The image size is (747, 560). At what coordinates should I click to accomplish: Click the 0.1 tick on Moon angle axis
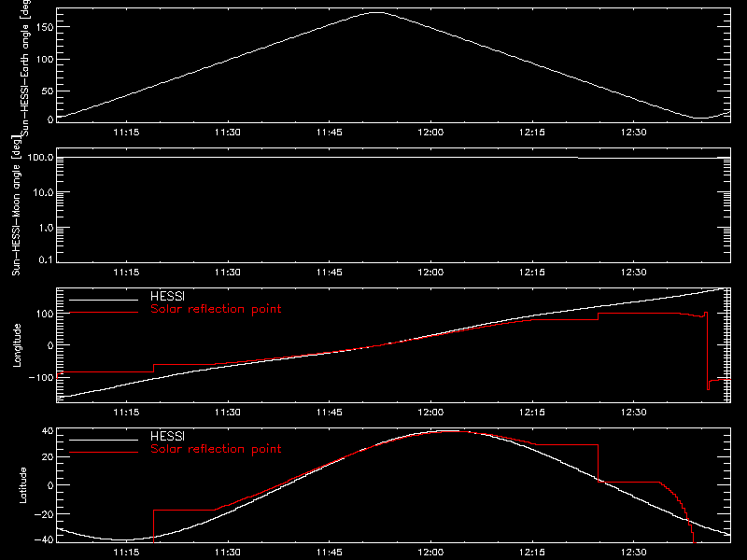[46, 259]
